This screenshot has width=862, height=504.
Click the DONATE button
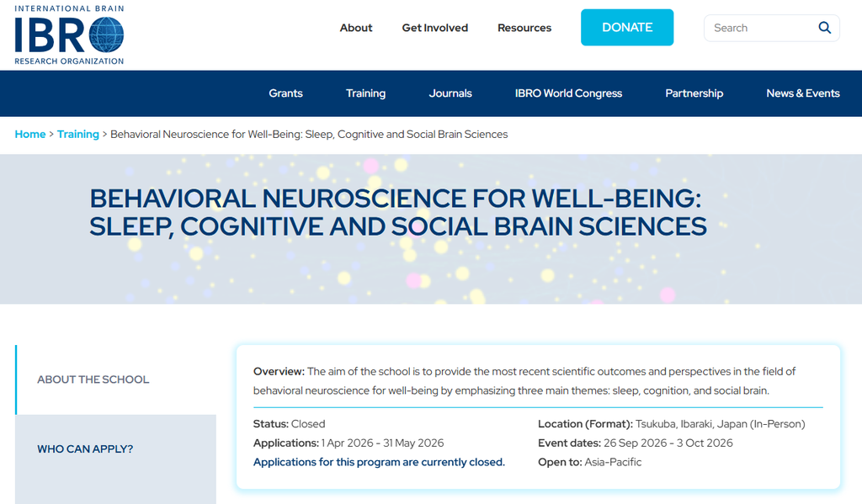pyautogui.click(x=626, y=28)
